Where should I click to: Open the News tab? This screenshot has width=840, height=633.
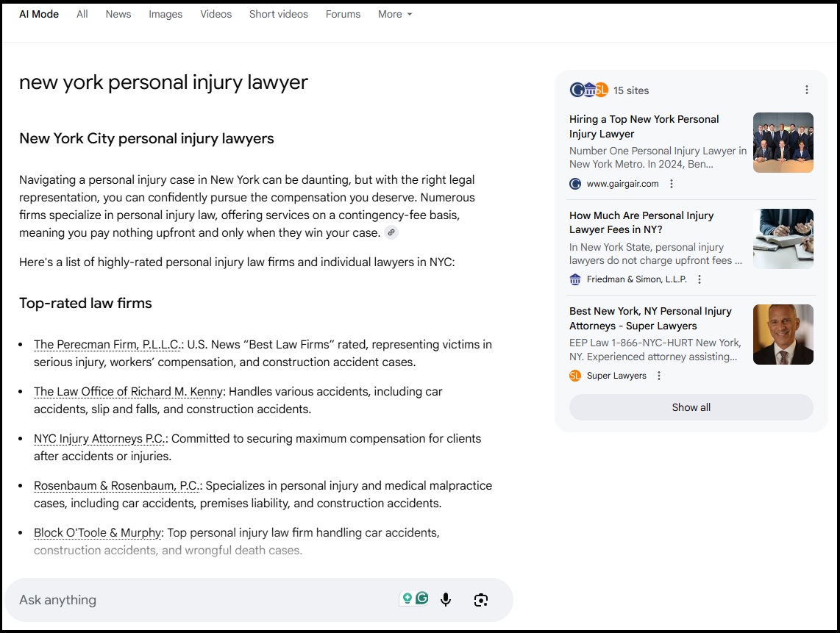point(118,15)
